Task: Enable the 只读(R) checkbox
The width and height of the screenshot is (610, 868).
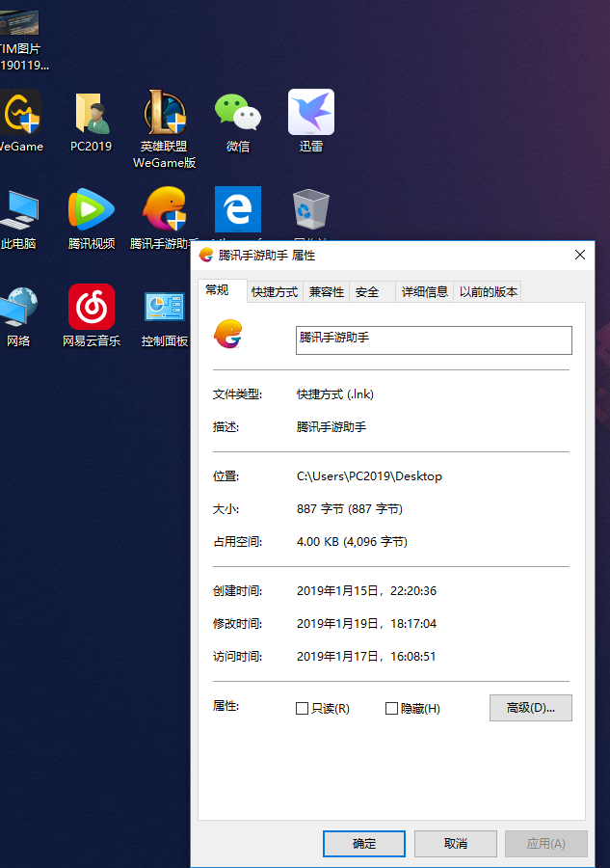Action: tap(302, 709)
